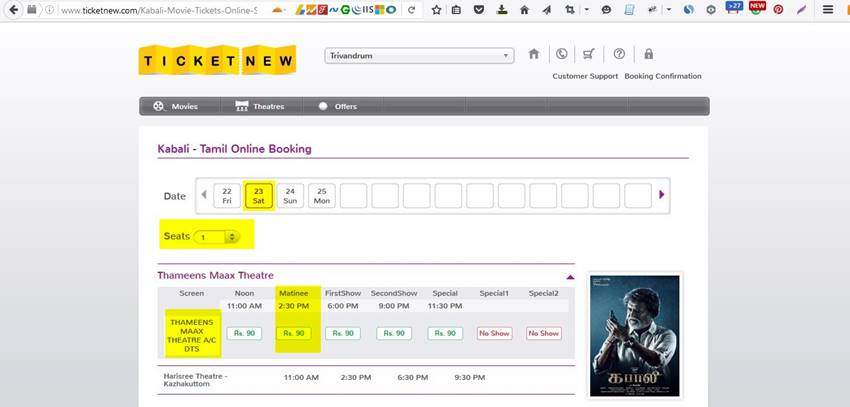
Task: Click Harisree Theatre 9:30 PM showtime
Action: point(470,377)
